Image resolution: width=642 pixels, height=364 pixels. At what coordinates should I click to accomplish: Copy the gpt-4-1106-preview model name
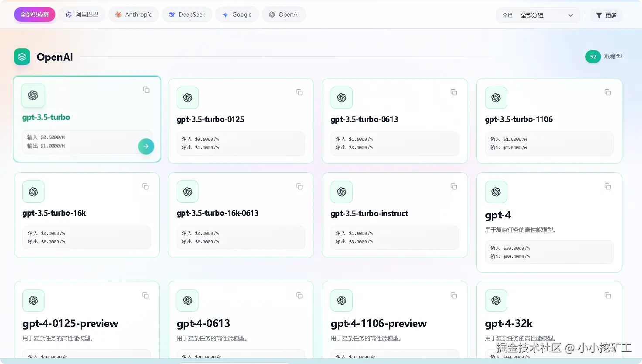click(x=454, y=296)
